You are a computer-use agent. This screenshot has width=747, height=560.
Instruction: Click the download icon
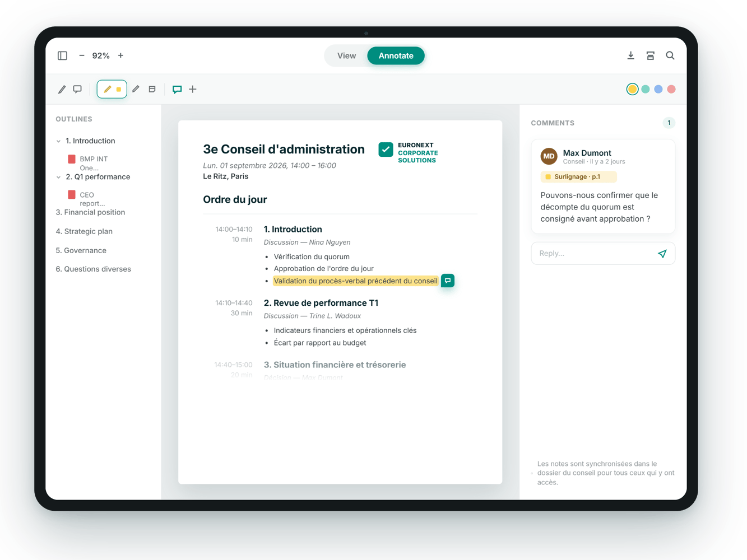click(630, 55)
